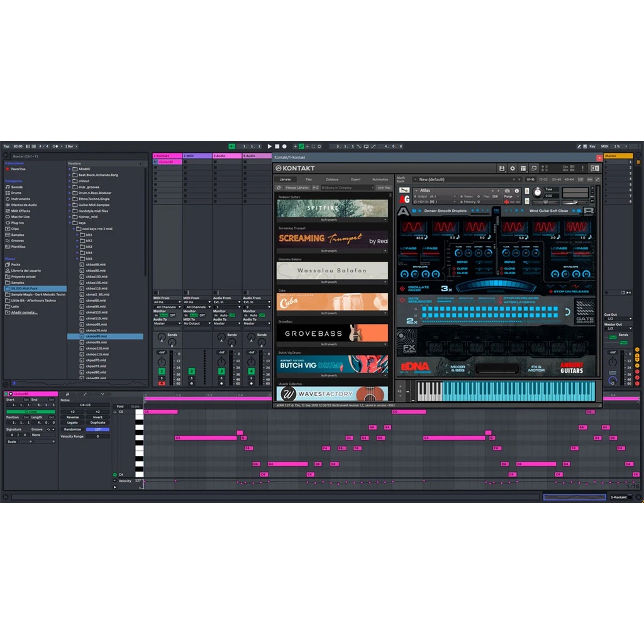Image resolution: width=644 pixels, height=644 pixels.
Task: Click refresh icon beside Manage Libraries
Action: coord(279,187)
